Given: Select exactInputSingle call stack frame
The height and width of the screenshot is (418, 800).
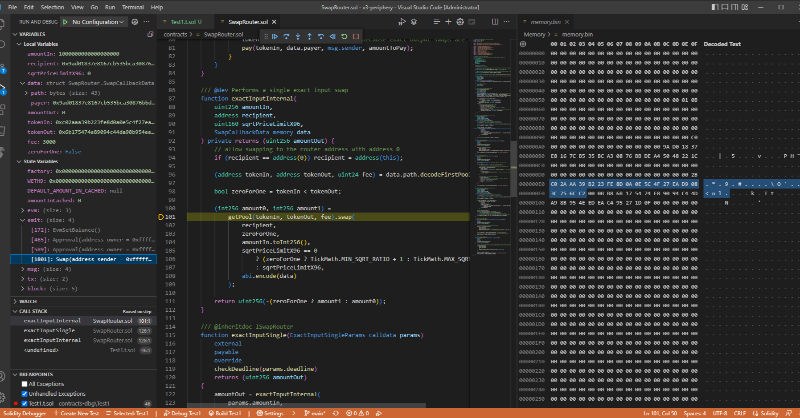Looking at the screenshot, I should [x=83, y=331].
